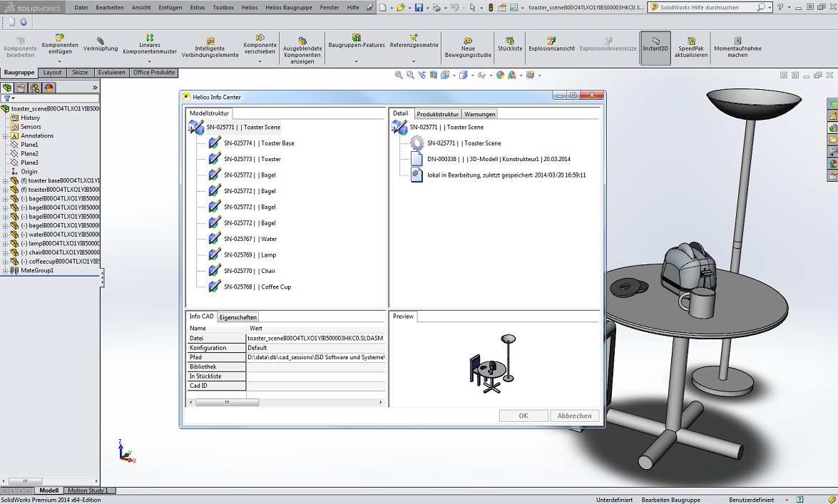Click the Section view icon
This screenshot has height=504, width=838.
pyautogui.click(x=434, y=76)
